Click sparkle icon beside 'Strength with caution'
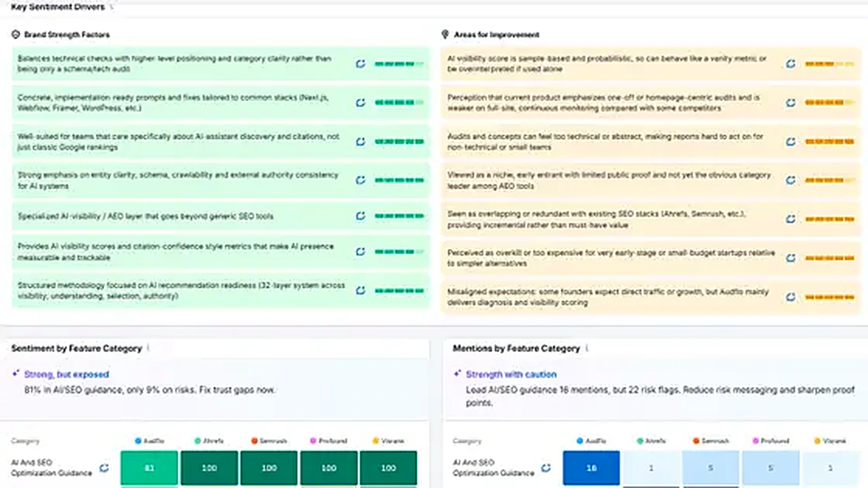 (x=457, y=373)
